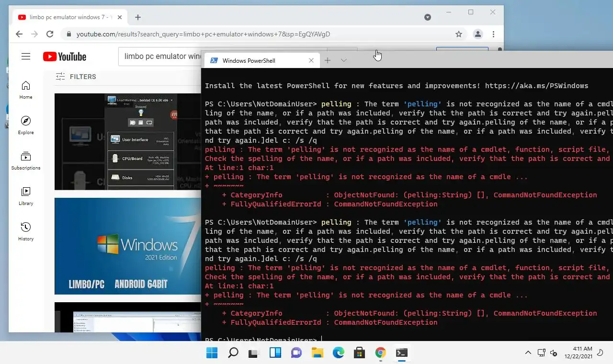Minimize the Chrome window

pos(449,12)
